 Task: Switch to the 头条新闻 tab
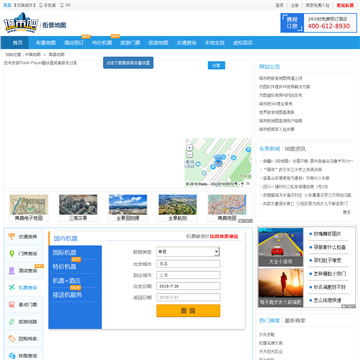click(x=270, y=149)
